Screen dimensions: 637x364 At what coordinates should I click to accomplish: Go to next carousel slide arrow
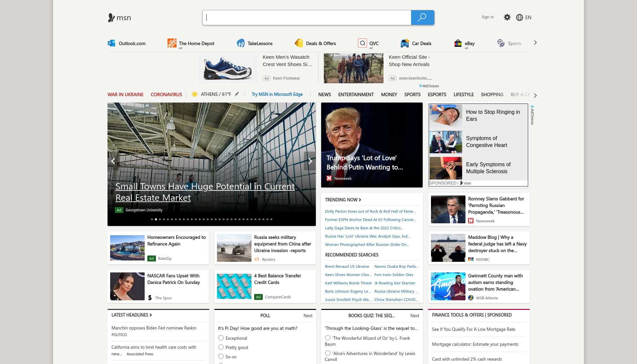coord(310,161)
